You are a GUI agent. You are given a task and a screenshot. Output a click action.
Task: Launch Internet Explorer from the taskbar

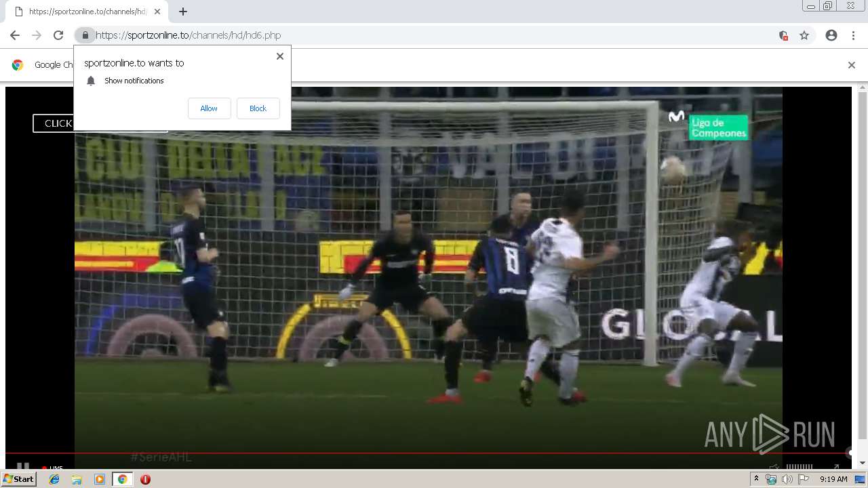[x=54, y=479]
